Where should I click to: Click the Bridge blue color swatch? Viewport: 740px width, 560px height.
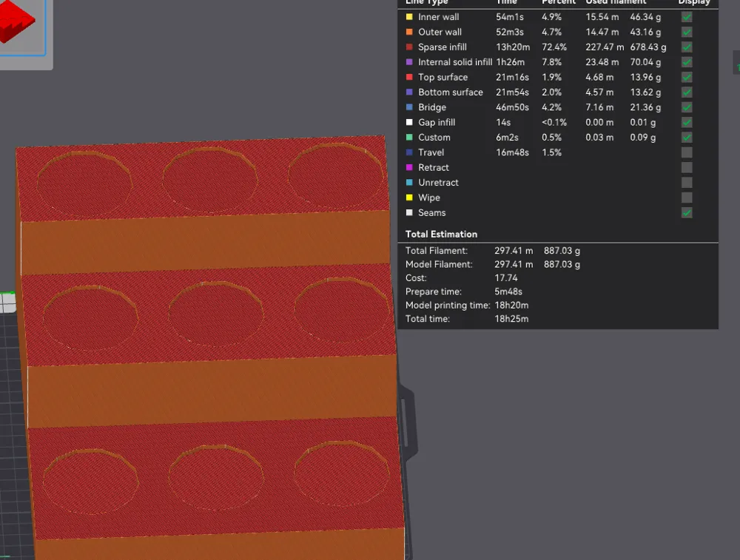click(x=409, y=107)
